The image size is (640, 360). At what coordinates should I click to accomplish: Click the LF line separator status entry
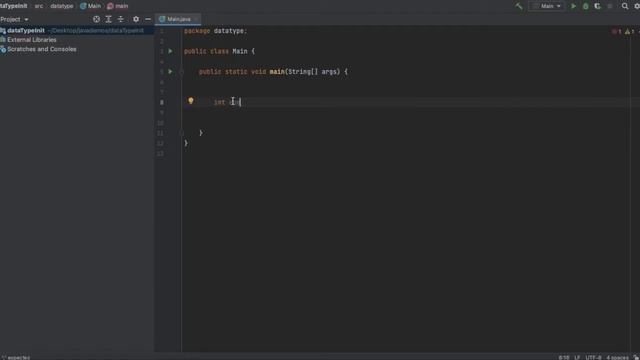pos(577,358)
